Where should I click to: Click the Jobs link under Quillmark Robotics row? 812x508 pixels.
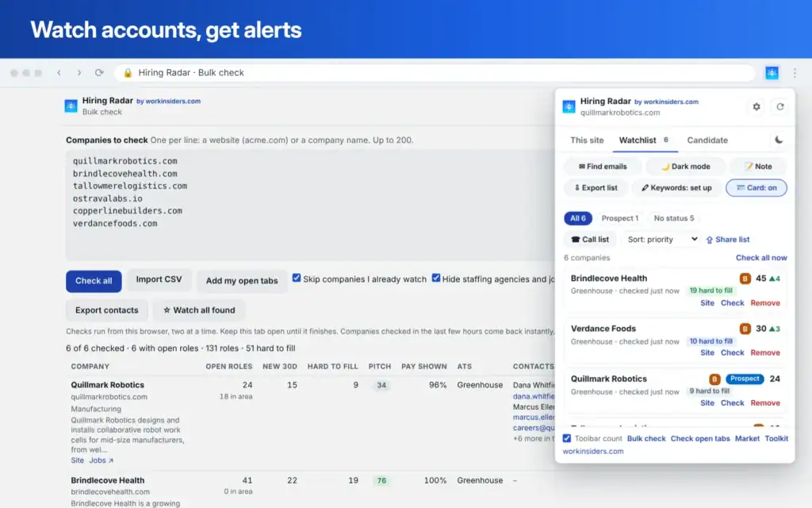[x=101, y=460]
